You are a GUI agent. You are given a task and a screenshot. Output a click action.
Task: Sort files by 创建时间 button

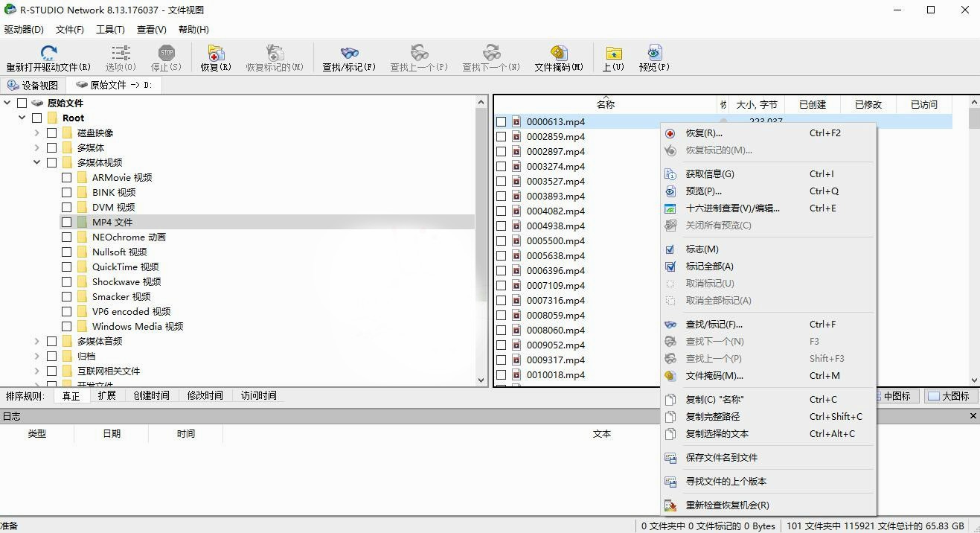151,396
